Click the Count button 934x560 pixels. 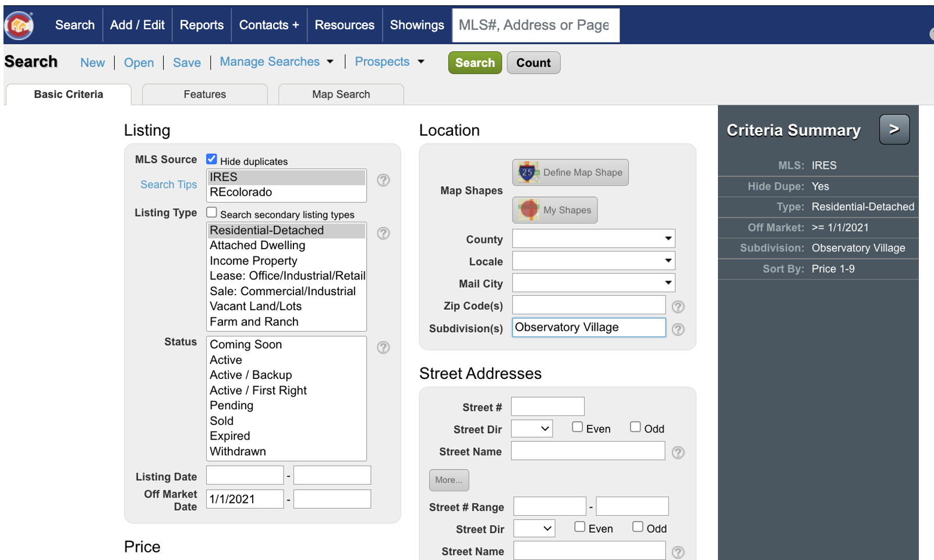click(x=533, y=62)
